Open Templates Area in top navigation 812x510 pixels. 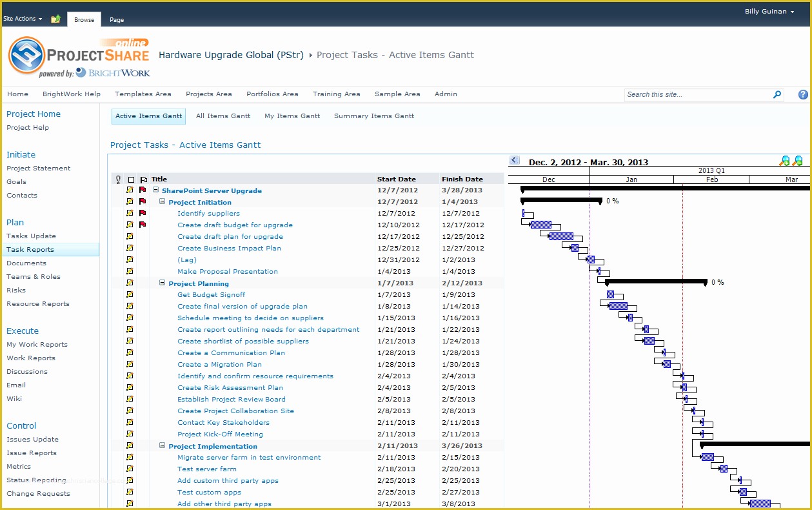click(x=143, y=94)
